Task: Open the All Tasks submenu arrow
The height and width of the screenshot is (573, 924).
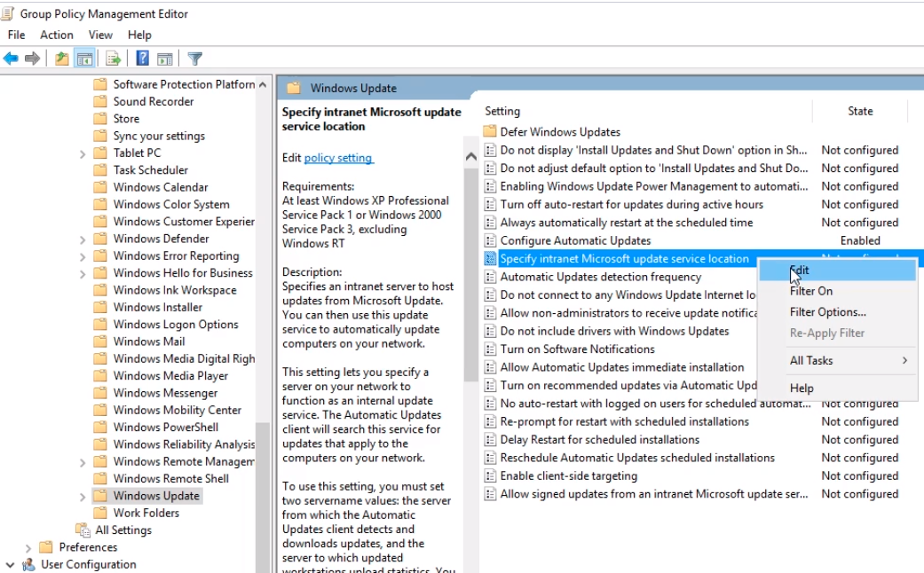Action: click(x=904, y=360)
